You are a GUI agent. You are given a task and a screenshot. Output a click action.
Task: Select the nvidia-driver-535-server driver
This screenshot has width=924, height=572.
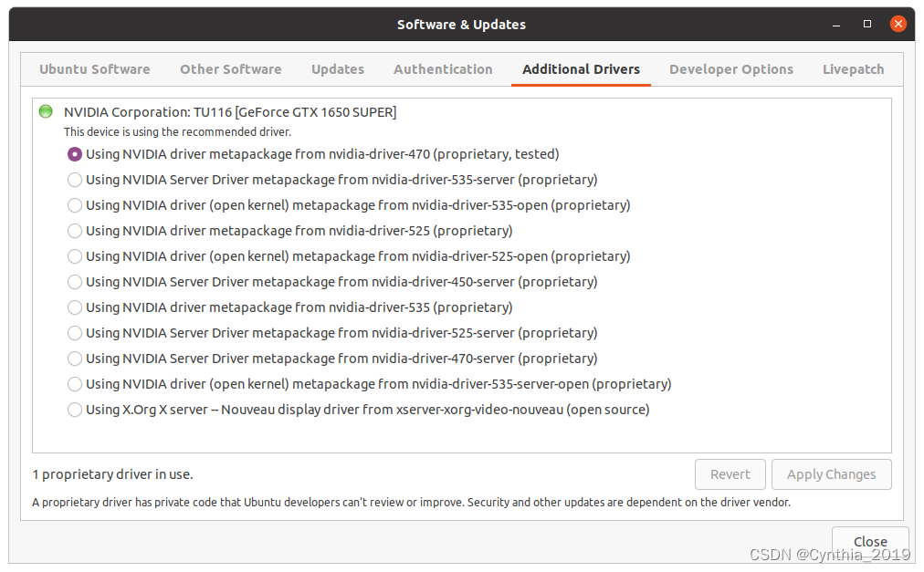74,180
